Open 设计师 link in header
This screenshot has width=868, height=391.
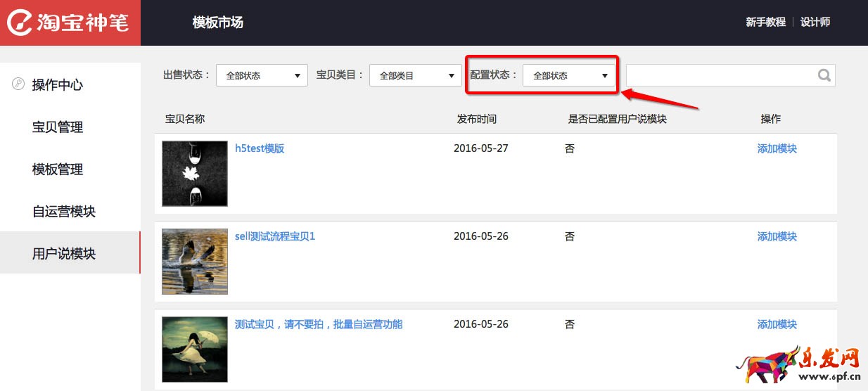[815, 22]
